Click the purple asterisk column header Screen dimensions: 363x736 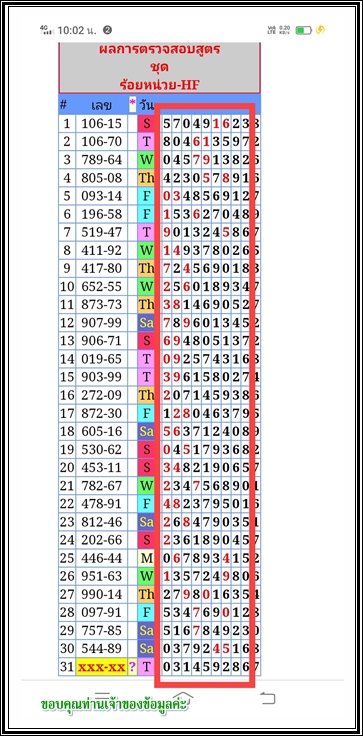point(132,104)
